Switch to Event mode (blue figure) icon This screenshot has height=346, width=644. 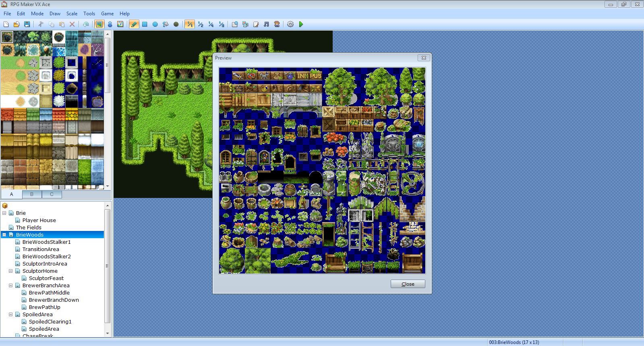point(110,24)
